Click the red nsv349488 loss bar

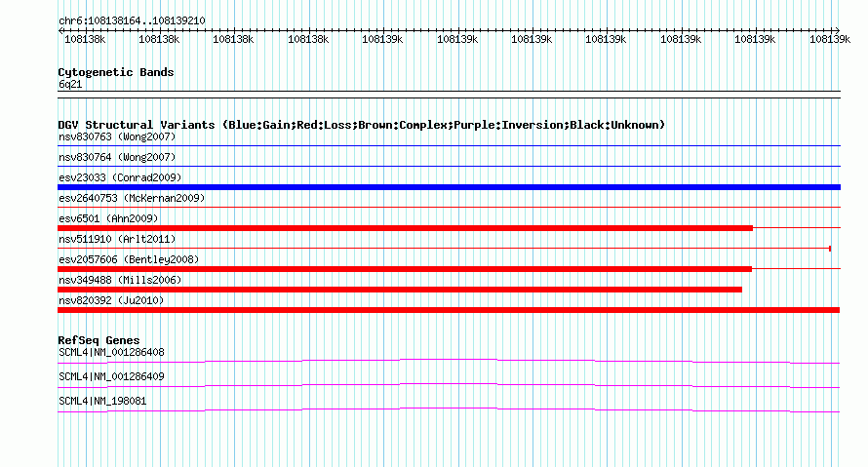400,290
